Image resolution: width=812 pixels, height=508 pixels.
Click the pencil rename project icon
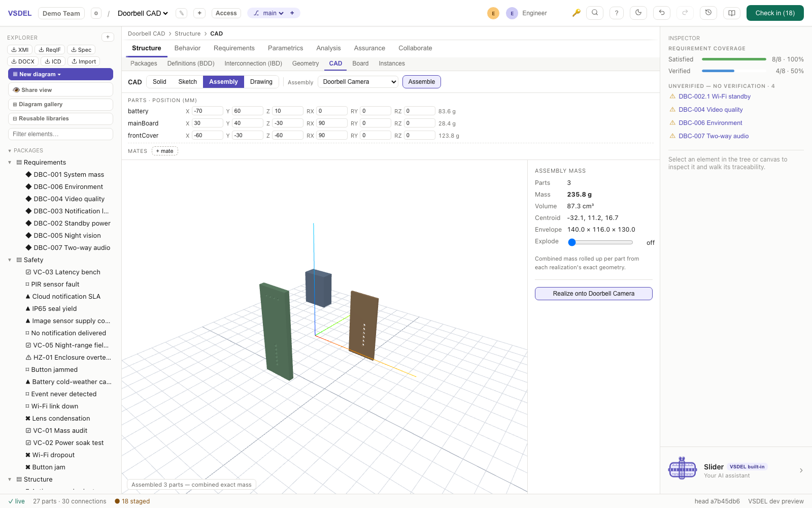(181, 13)
